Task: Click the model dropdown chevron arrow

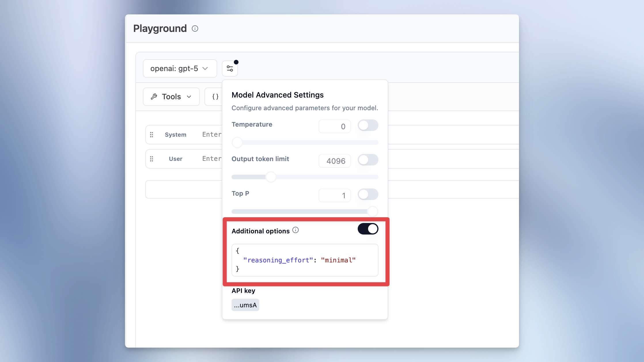Action: [x=205, y=68]
